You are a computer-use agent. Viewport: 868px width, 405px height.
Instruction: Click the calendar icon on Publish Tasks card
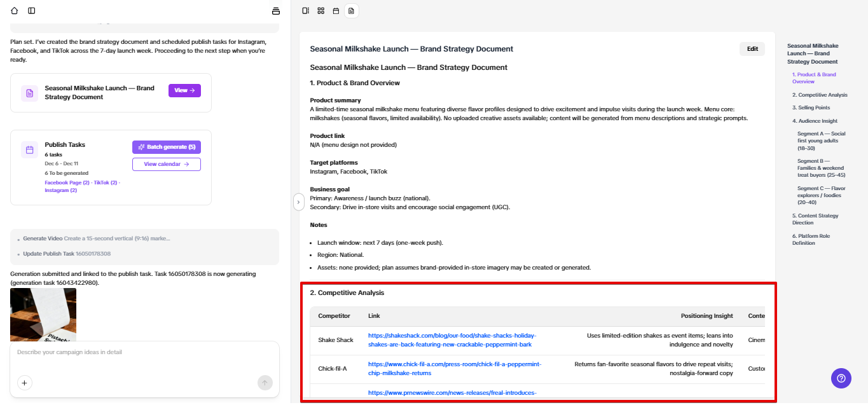[x=29, y=149]
